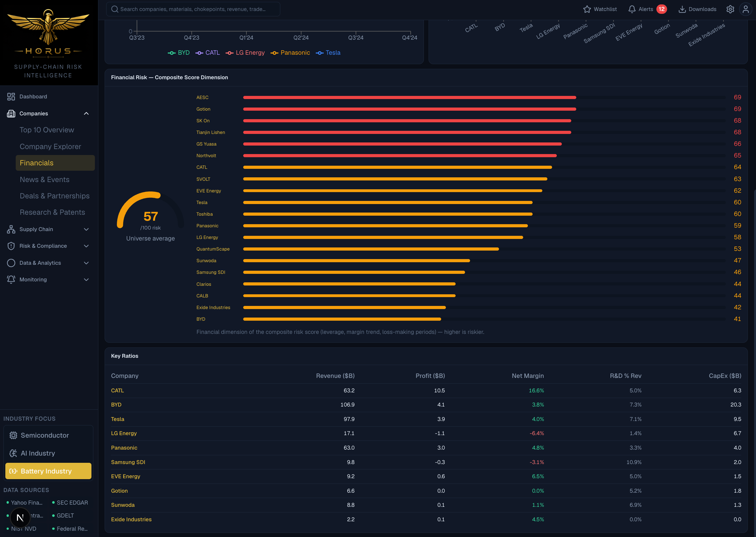Click the Data & Analytics circle icon
The image size is (756, 537).
(x=11, y=263)
